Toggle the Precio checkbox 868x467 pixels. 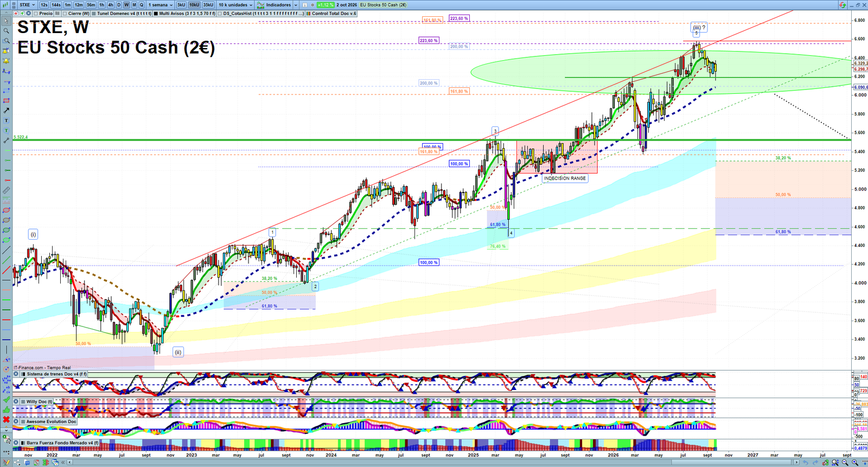click(36, 14)
